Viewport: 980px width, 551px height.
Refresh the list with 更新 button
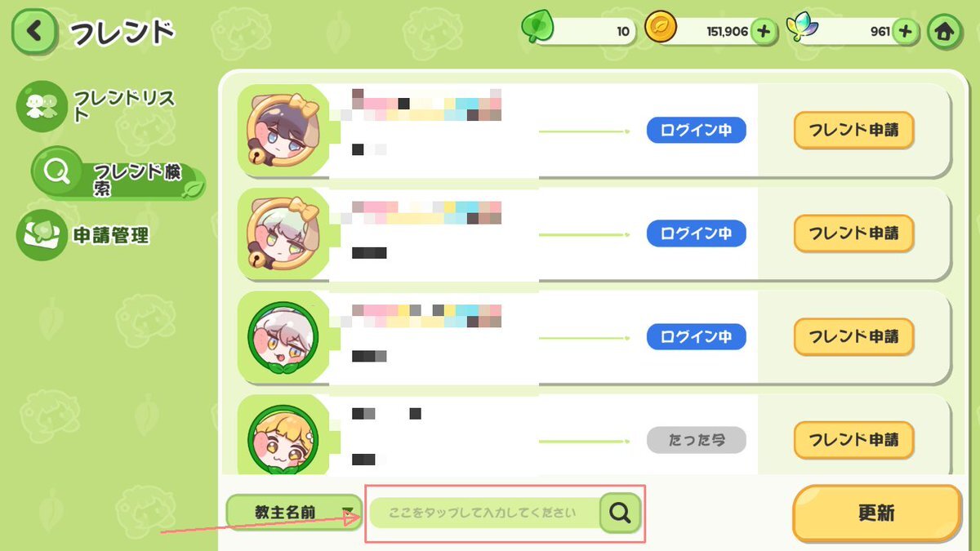point(876,513)
